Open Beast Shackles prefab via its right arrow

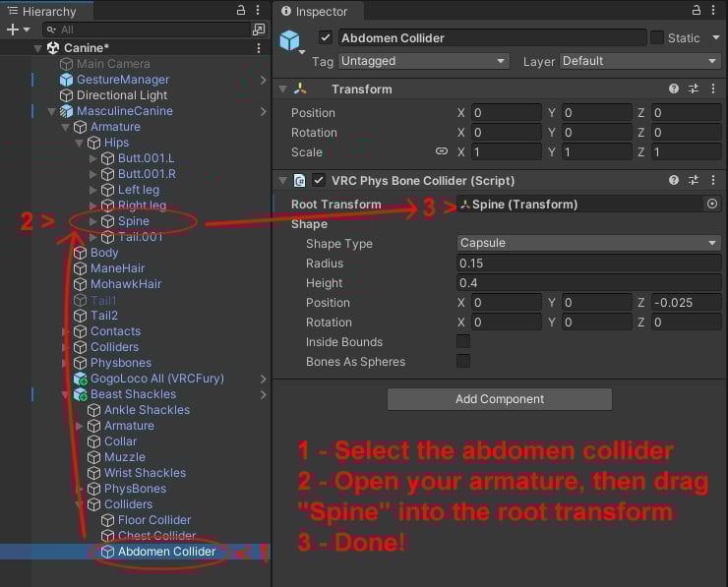[264, 394]
